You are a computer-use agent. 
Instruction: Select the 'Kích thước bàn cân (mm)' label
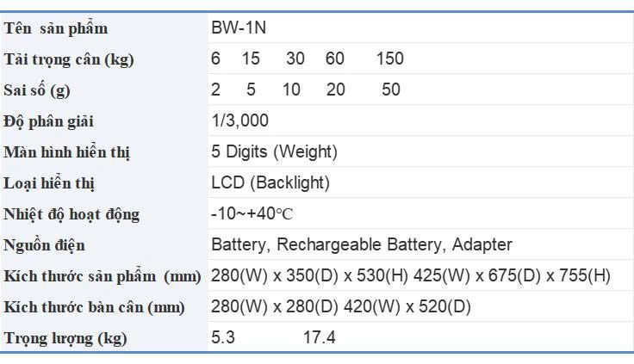pos(94,308)
